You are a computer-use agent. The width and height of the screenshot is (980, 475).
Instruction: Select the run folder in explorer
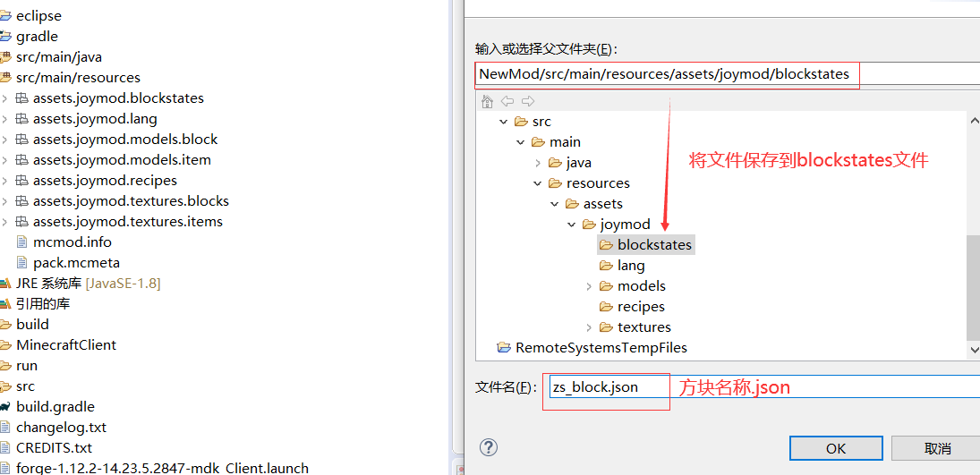pyautogui.click(x=27, y=366)
